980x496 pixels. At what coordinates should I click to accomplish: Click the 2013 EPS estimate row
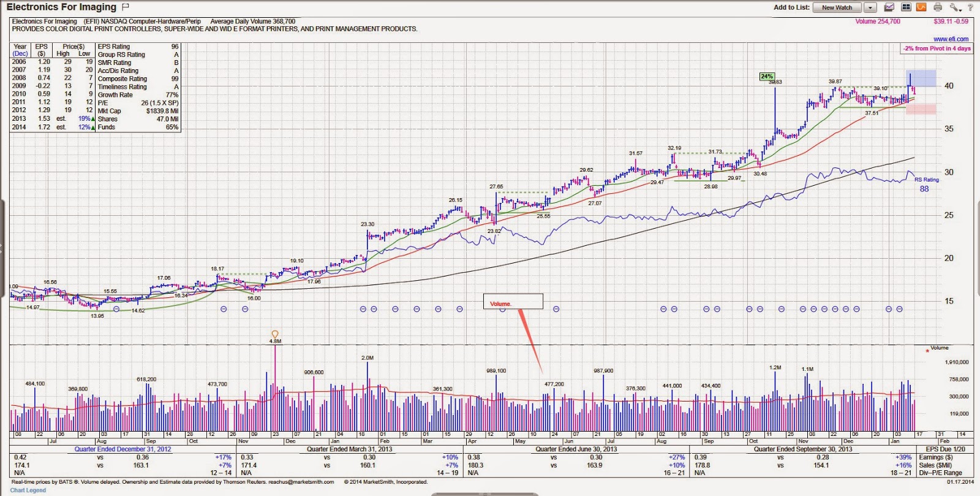53,119
